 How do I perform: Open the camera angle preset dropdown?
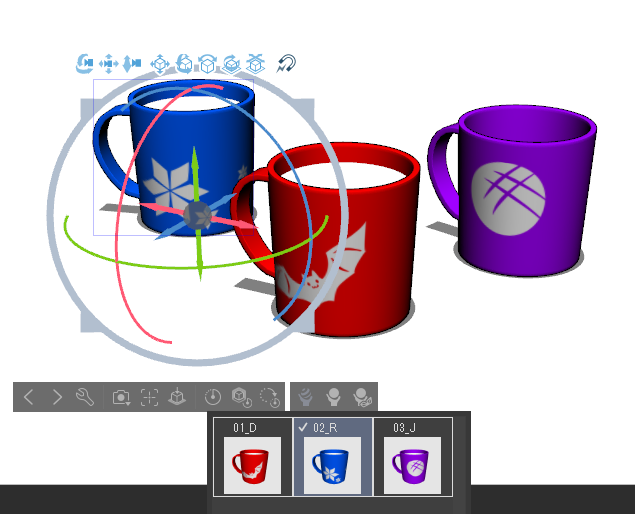coord(121,397)
